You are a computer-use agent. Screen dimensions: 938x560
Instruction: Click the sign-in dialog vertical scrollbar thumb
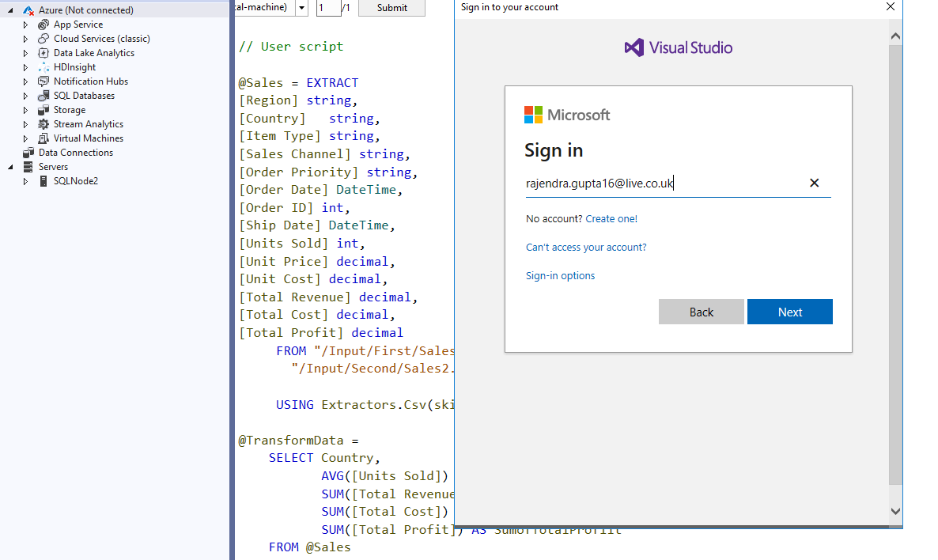895,264
